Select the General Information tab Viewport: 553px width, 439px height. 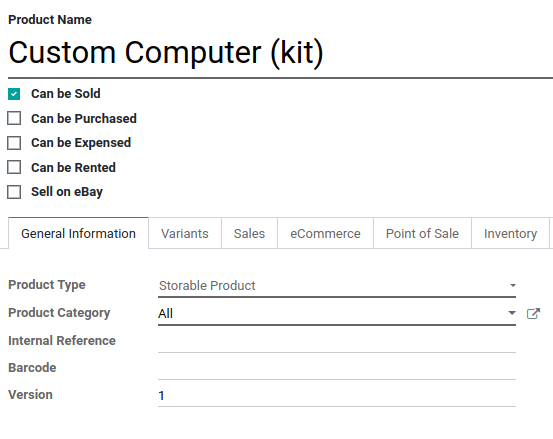pyautogui.click(x=78, y=233)
